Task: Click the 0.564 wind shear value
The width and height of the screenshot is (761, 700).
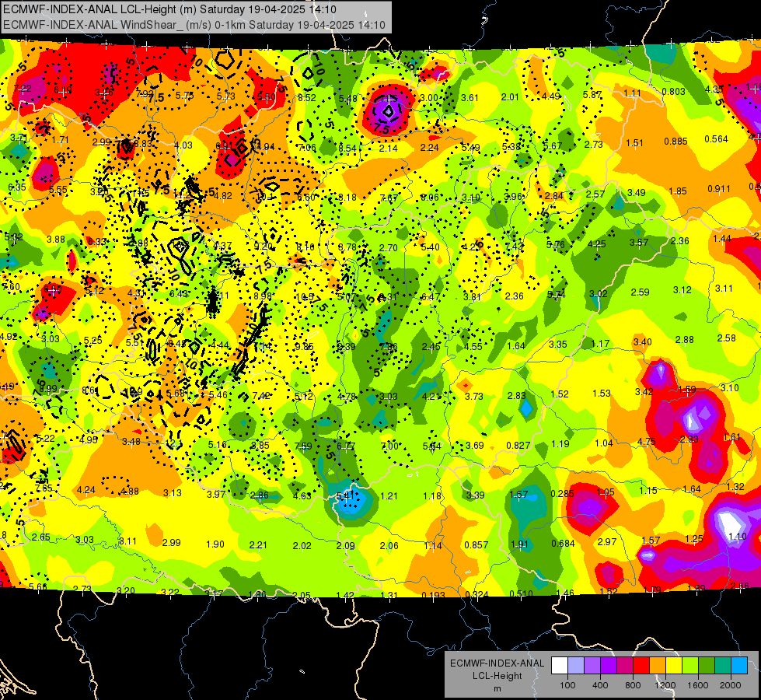Action: coord(717,139)
